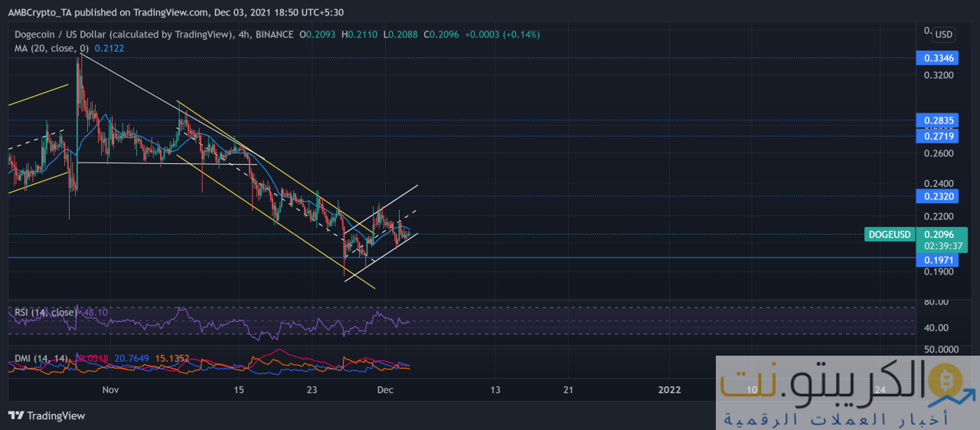Click the DOGEUSD symbol tag
The image size is (980, 430).
coord(889,235)
